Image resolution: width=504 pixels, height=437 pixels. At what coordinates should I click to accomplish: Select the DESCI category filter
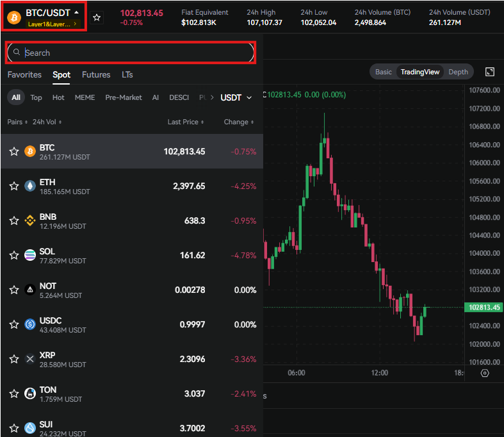179,97
